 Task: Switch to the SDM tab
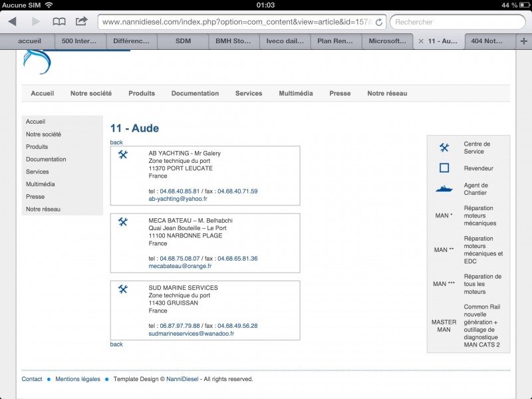(184, 41)
